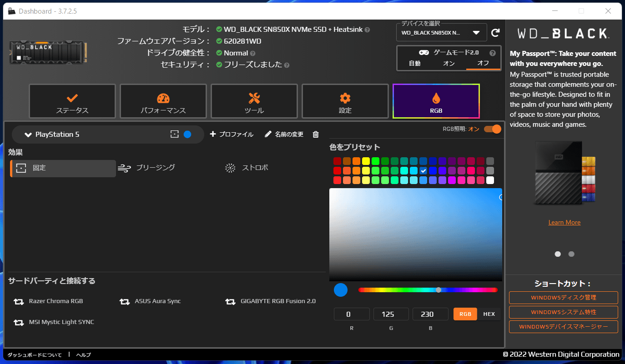The width and height of the screenshot is (625, 364).
Task: Pick a color in the saturation gradient area
Action: click(416, 234)
